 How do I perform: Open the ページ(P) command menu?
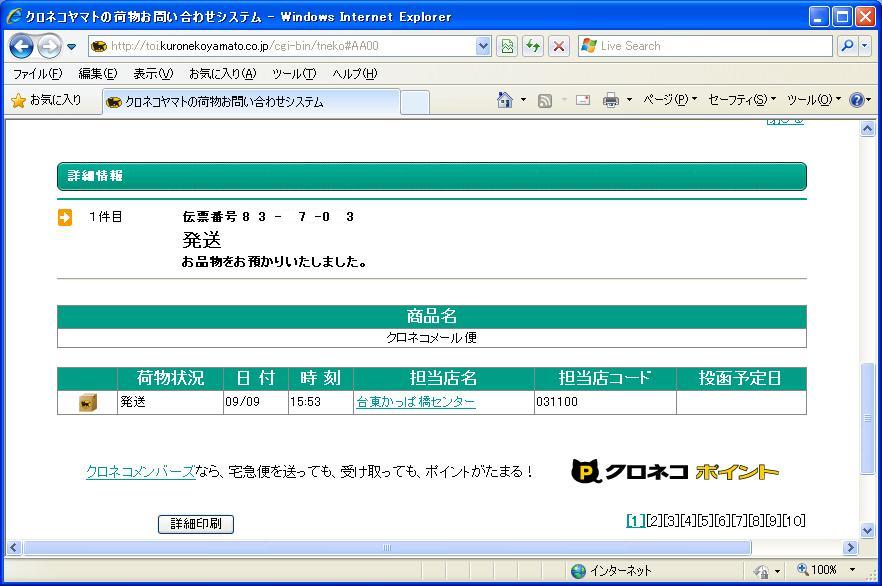tap(670, 100)
